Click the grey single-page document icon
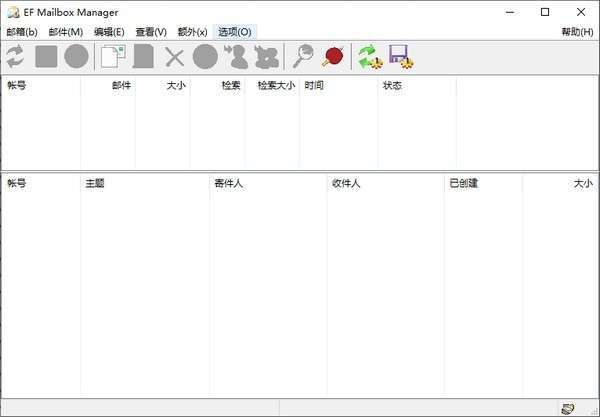600x417 pixels. (x=143, y=57)
